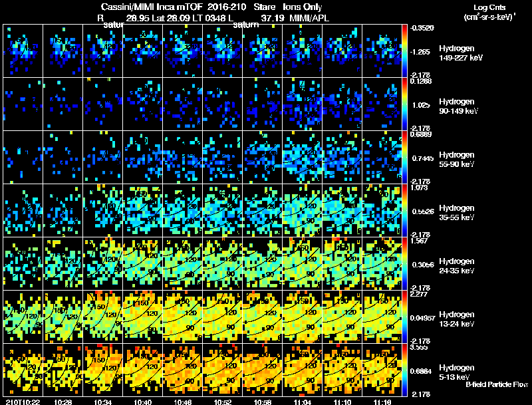Click the 1.567 scale value
532x405 pixels.
(419, 241)
